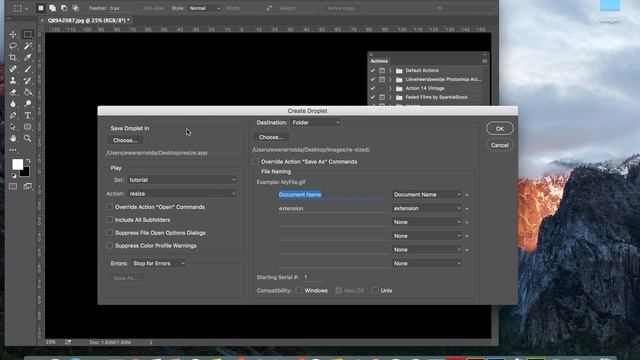Toggle dialog icon for Faded Films set
This screenshot has height=360, width=640.
tap(382, 97)
